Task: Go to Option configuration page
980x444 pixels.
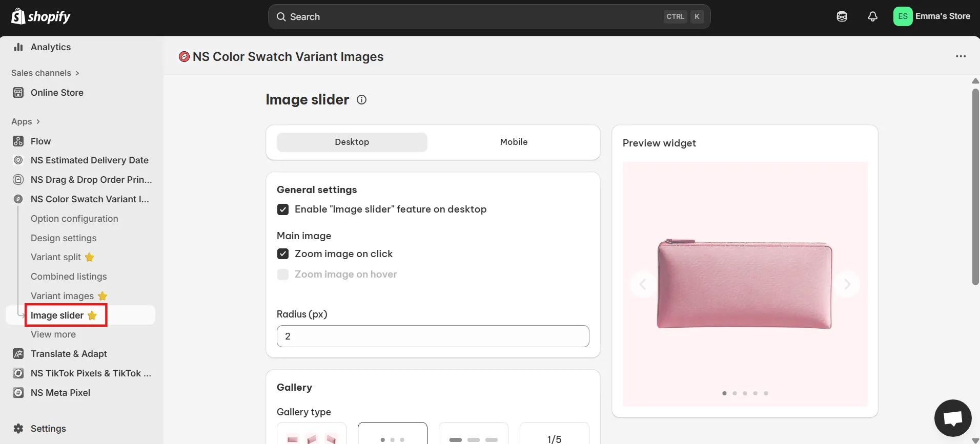Action: click(74, 219)
